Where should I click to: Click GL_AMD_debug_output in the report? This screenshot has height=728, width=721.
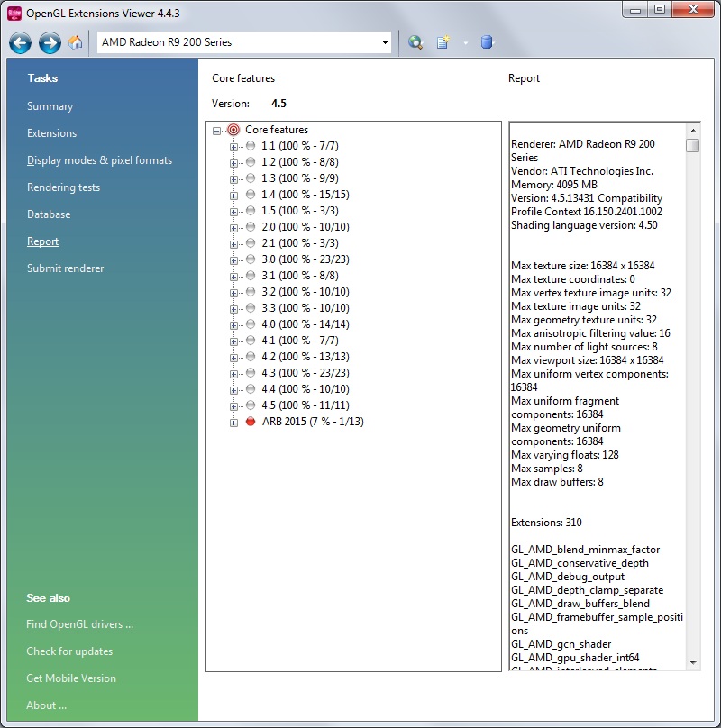click(x=568, y=577)
